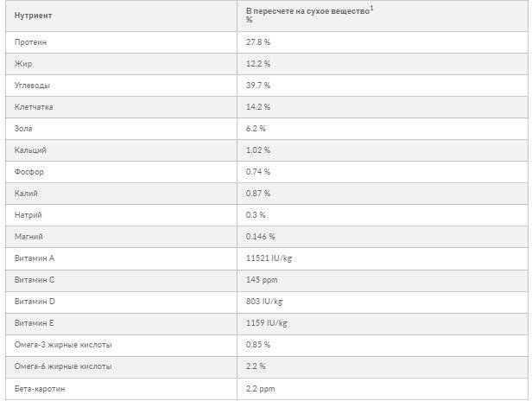The image size is (532, 401).
Task: Click the 145 ppm Витамин С value
Action: click(262, 280)
